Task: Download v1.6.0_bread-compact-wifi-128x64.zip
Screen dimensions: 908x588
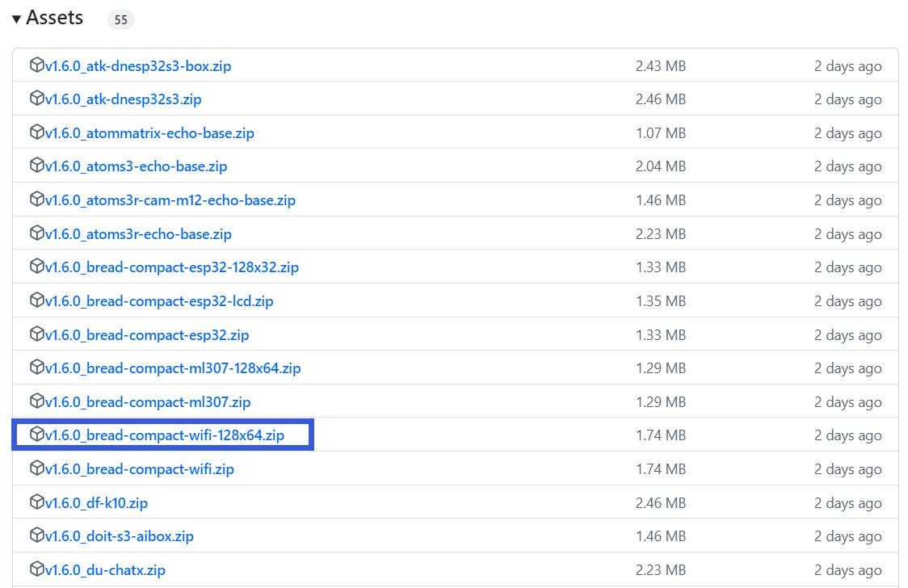Action: 165,435
